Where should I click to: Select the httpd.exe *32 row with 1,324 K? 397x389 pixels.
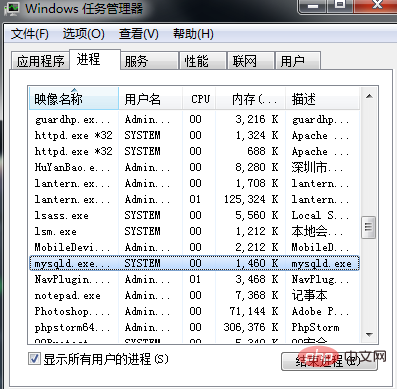pos(194,135)
